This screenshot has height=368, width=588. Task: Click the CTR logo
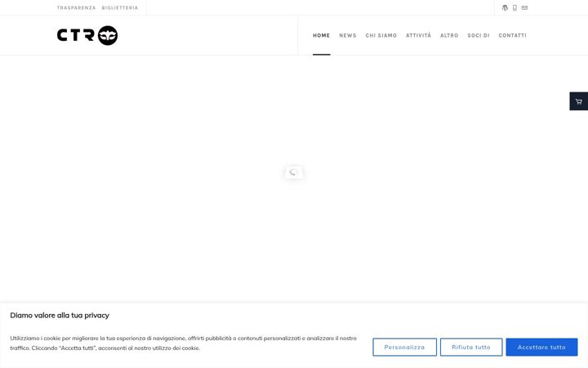(87, 35)
